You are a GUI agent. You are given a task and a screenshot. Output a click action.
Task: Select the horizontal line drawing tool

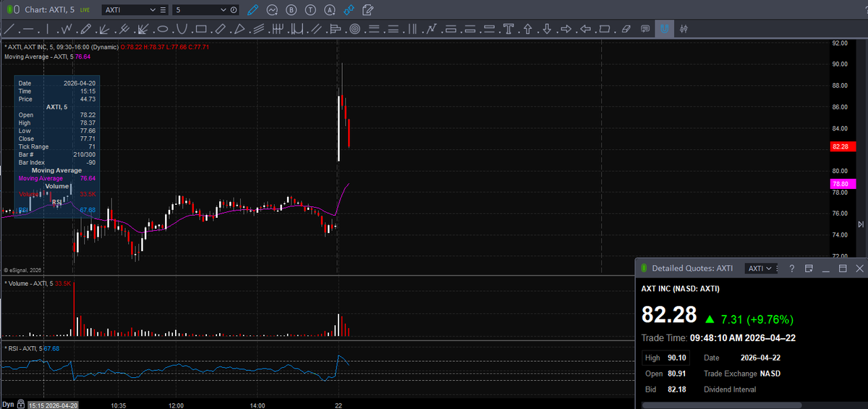click(x=29, y=29)
